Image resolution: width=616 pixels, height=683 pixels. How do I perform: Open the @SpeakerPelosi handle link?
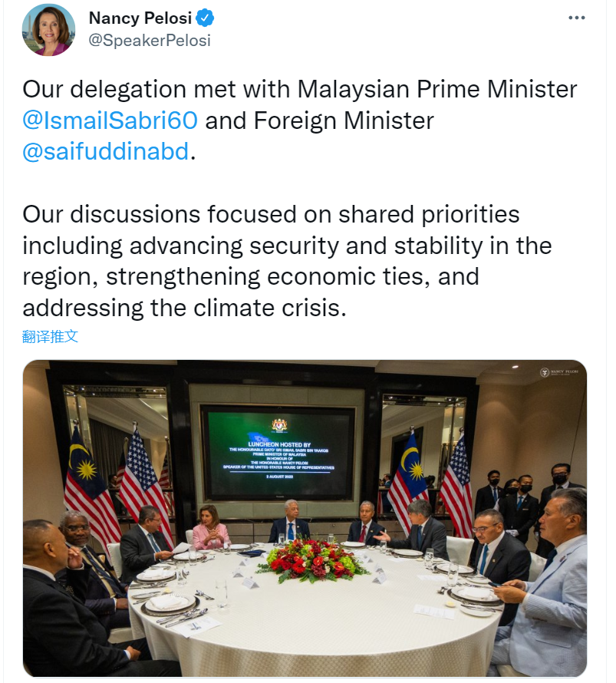pos(150,40)
